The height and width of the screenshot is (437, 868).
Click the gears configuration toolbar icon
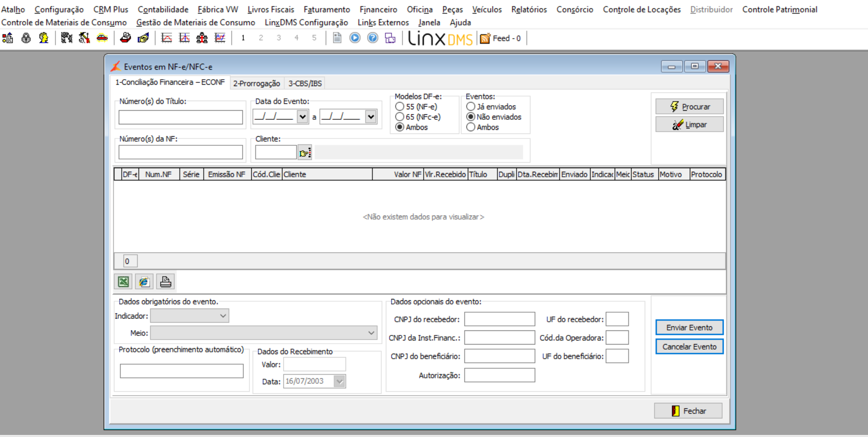coord(66,38)
